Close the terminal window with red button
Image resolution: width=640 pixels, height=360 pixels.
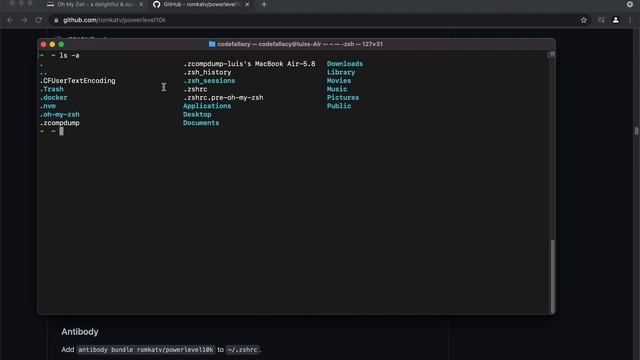click(x=44, y=44)
